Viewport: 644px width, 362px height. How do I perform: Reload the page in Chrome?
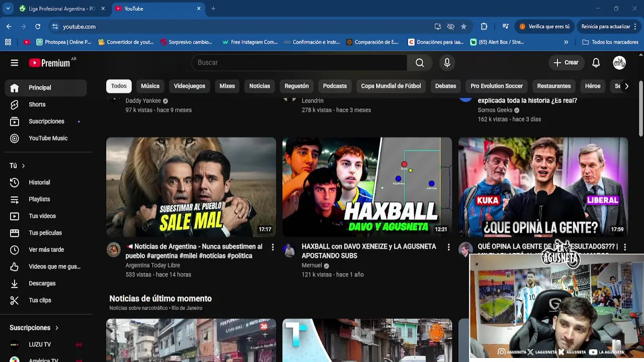tap(38, 27)
